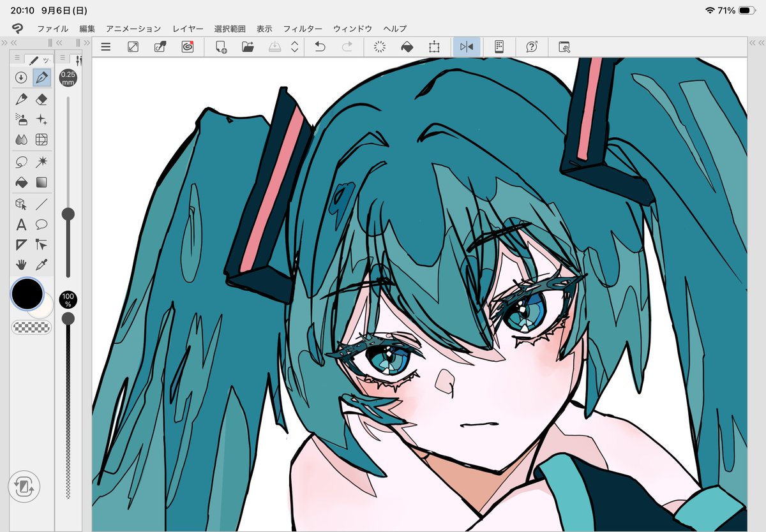Select the Gradient tool
Viewport: 766px width, 532px height.
41,182
